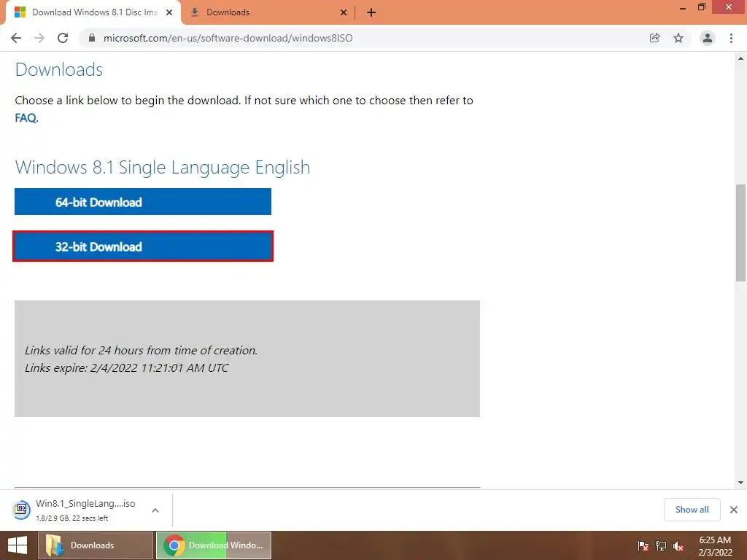Expand the iso download options chevron
This screenshot has width=747, height=560.
155,510
